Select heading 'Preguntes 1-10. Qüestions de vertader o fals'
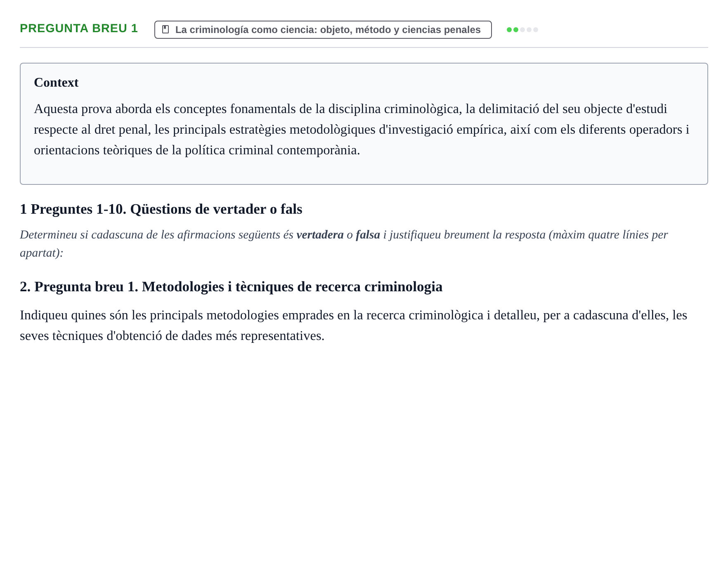Image resolution: width=728 pixels, height=571 pixels. [x=161, y=209]
